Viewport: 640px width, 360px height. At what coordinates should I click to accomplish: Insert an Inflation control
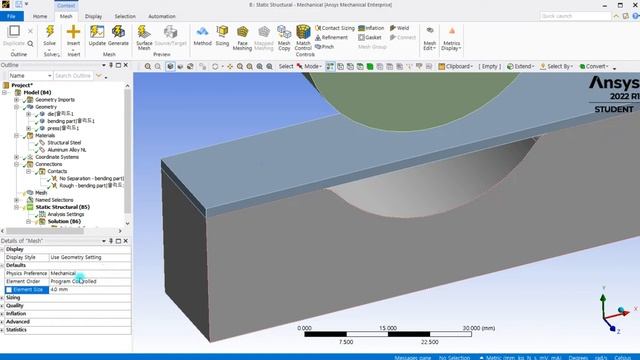tap(371, 28)
